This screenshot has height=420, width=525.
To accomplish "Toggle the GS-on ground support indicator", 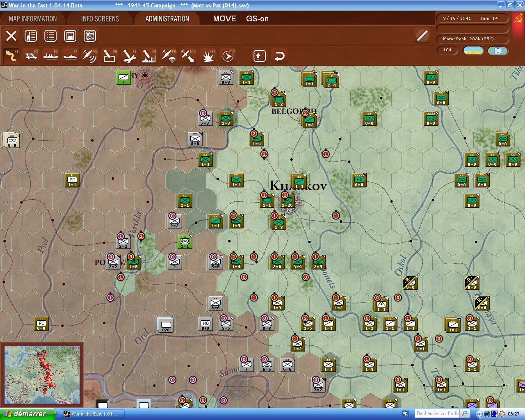I will (257, 19).
